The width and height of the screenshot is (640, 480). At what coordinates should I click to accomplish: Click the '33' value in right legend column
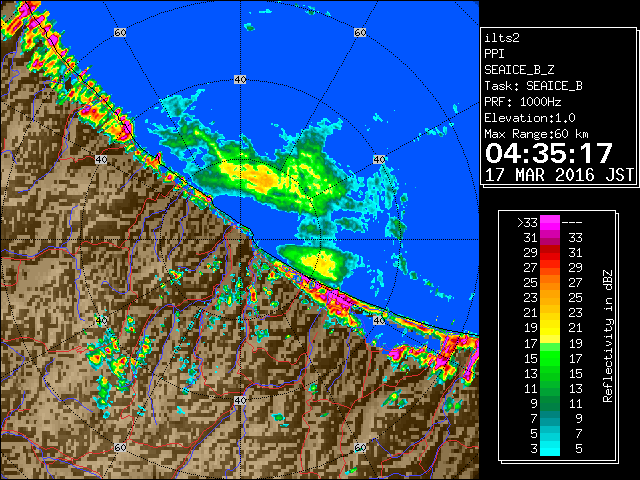[575, 238]
